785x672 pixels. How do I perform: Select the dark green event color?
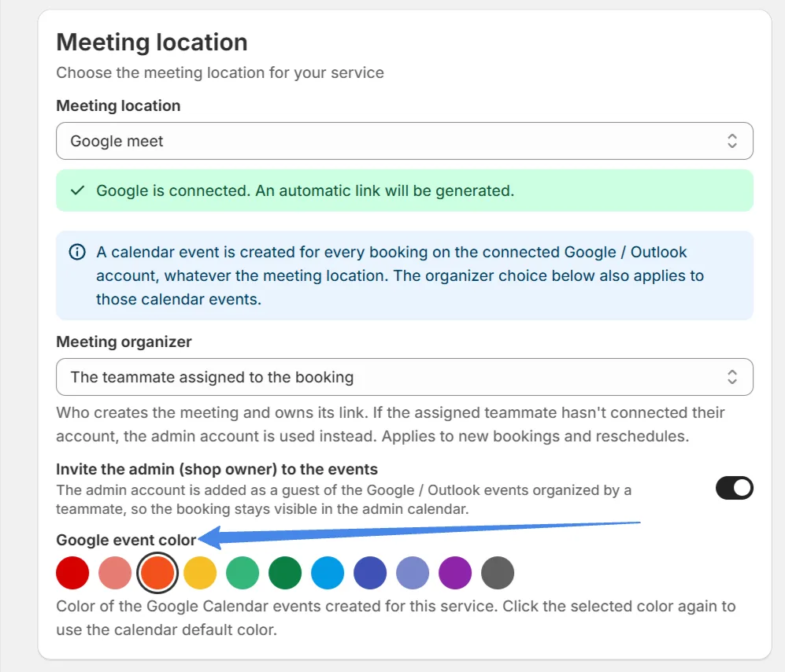[x=285, y=572]
